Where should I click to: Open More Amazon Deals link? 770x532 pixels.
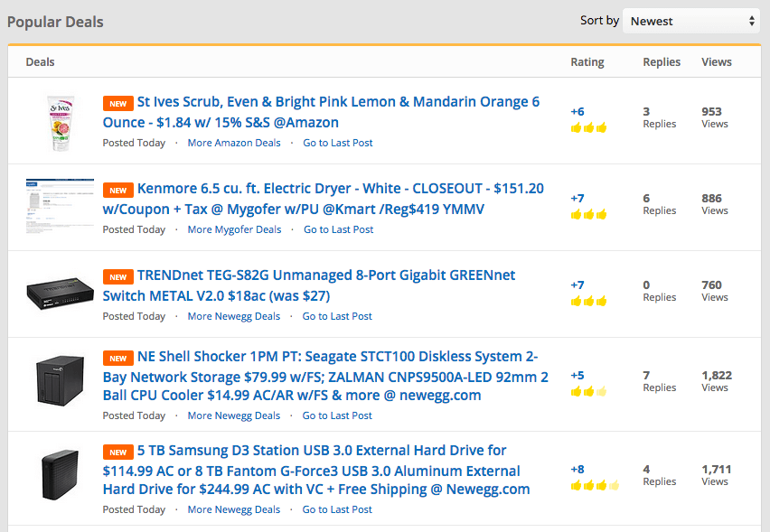(x=234, y=143)
